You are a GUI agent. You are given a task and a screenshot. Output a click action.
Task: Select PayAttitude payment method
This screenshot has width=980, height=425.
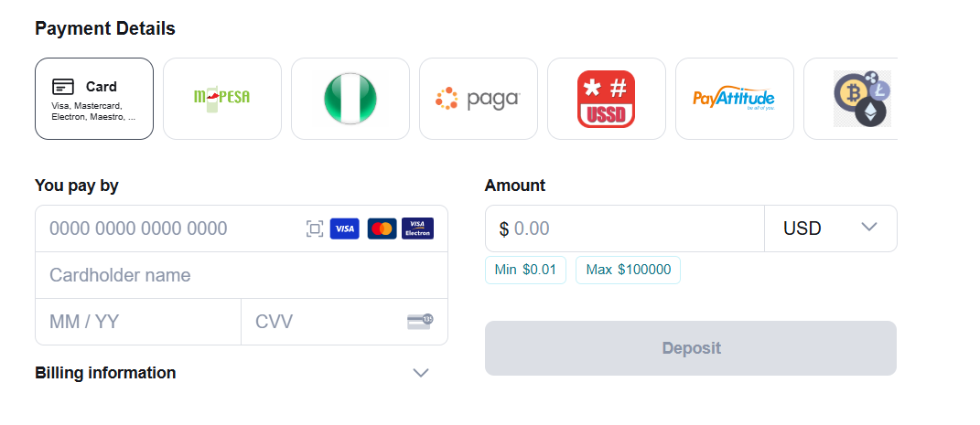[735, 99]
